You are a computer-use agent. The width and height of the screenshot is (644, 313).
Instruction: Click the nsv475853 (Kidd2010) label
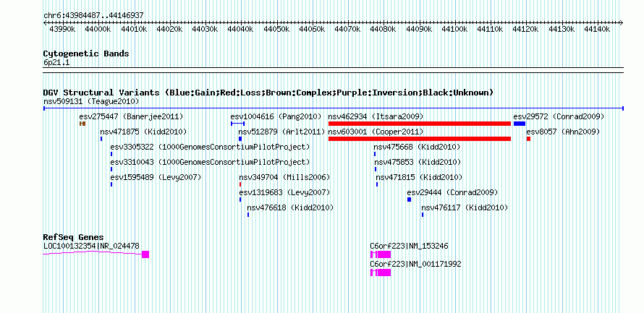418,162
